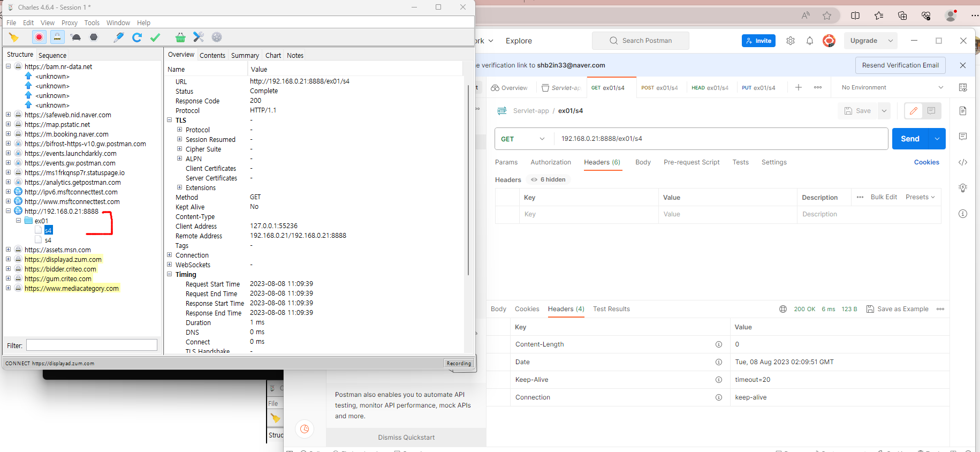Open the Presets dropdown in Headers
Image resolution: width=980 pixels, height=452 pixels.
coord(920,197)
